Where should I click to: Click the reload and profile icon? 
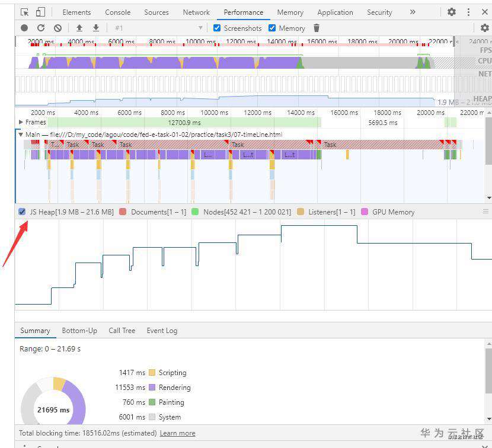pos(41,28)
